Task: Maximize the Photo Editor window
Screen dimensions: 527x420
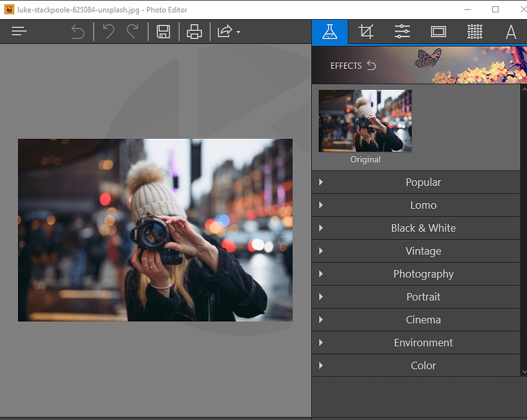Action: click(x=495, y=9)
